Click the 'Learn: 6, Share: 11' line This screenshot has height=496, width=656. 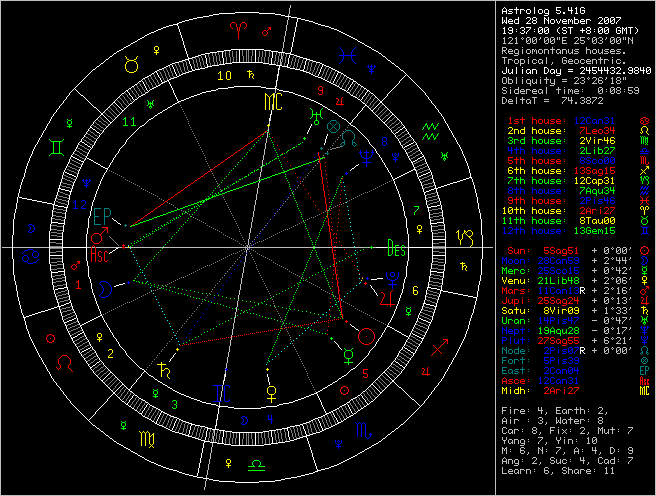[x=558, y=471]
